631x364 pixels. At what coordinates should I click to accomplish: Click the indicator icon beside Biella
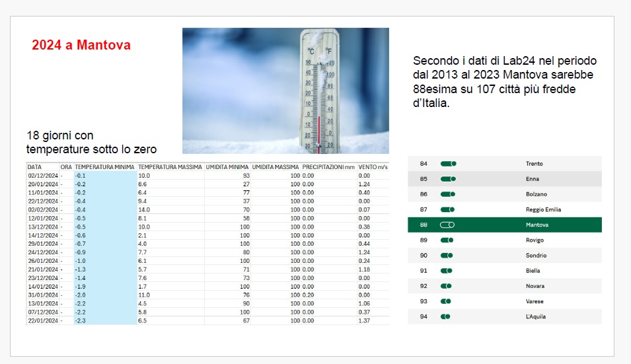[x=446, y=271]
